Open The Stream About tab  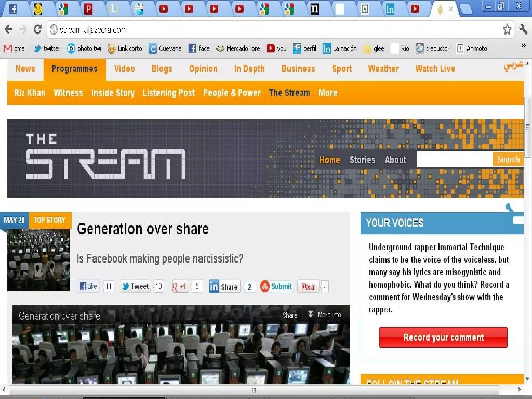[x=395, y=160]
